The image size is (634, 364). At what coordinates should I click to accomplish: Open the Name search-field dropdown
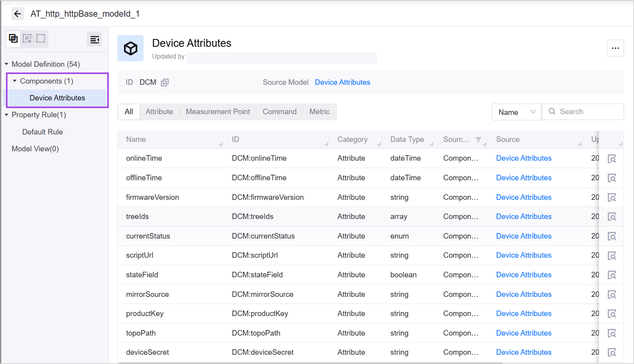click(x=516, y=112)
